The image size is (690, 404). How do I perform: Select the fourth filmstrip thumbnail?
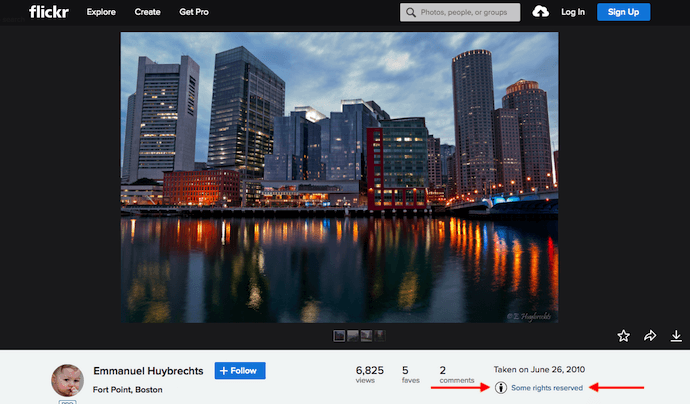pyautogui.click(x=380, y=336)
